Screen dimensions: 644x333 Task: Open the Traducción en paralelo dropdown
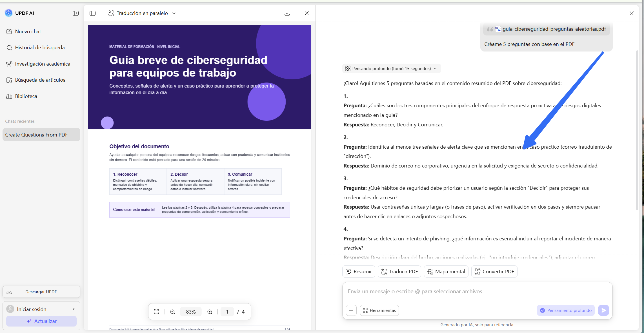[142, 13]
